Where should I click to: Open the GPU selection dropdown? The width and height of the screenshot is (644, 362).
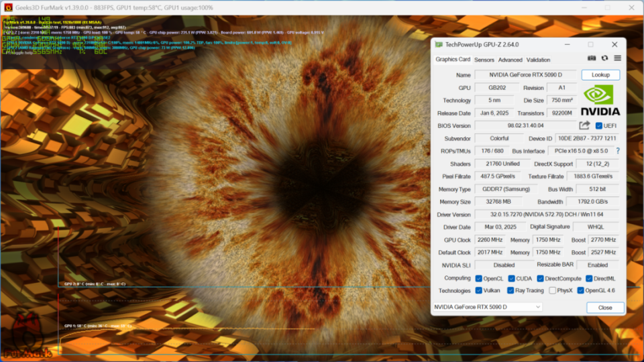pos(488,307)
